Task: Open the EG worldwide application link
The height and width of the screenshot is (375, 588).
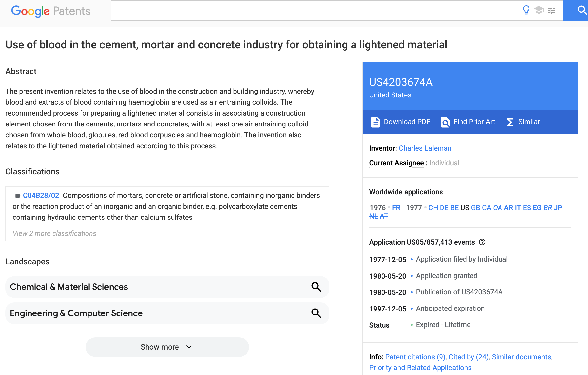Action: coord(537,208)
